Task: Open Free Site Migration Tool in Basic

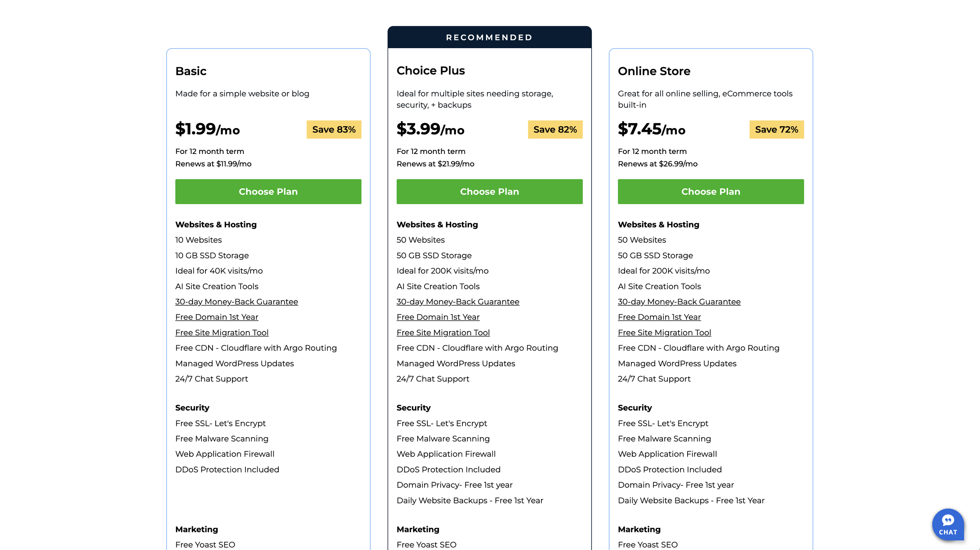Action: [x=221, y=333]
